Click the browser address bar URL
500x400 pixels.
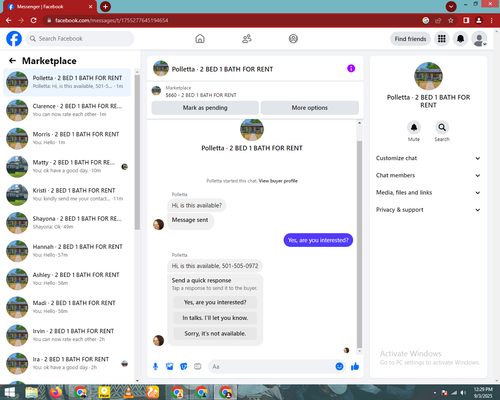[111, 20]
